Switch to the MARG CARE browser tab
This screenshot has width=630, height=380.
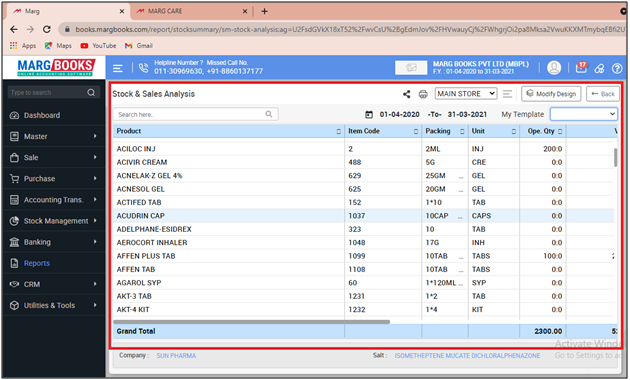191,11
